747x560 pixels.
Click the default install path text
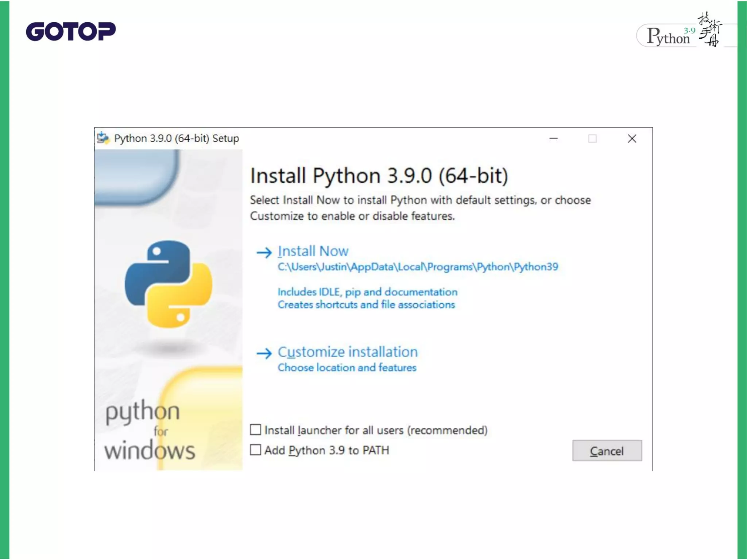[418, 267]
